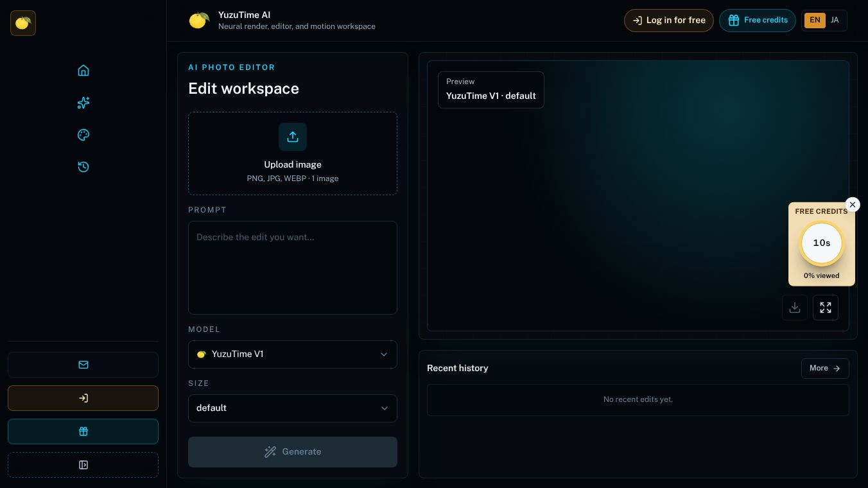Click the mail contact button in the sidebar
Screen dimensions: 868x488
tap(83, 365)
